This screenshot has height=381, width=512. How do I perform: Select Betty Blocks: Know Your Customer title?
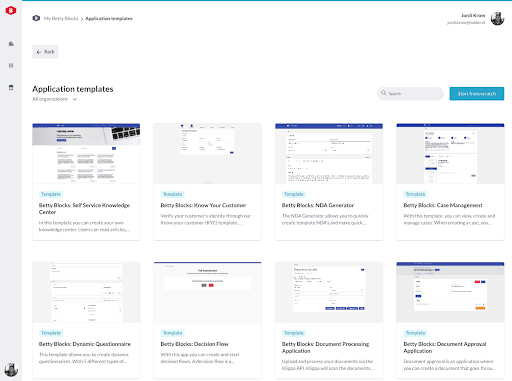203,205
